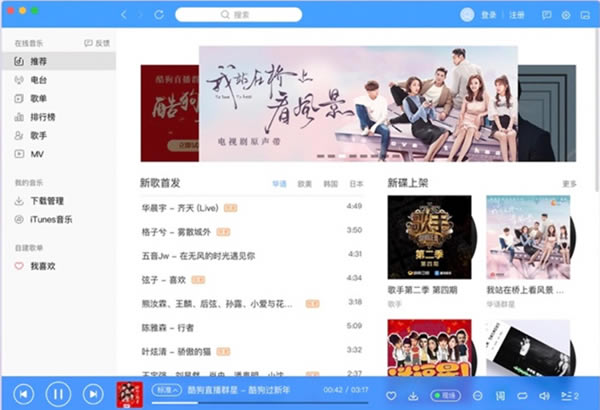
Task: Click the current song album cover
Action: tap(130, 394)
